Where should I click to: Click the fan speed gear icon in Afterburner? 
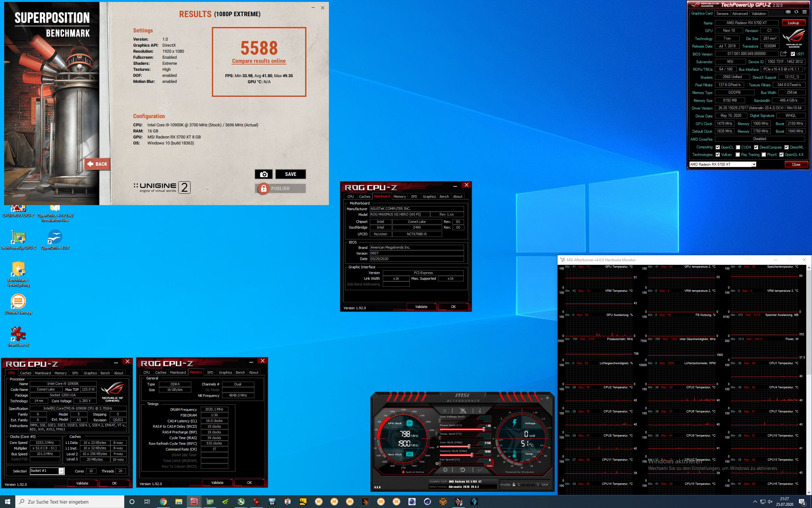click(x=437, y=463)
